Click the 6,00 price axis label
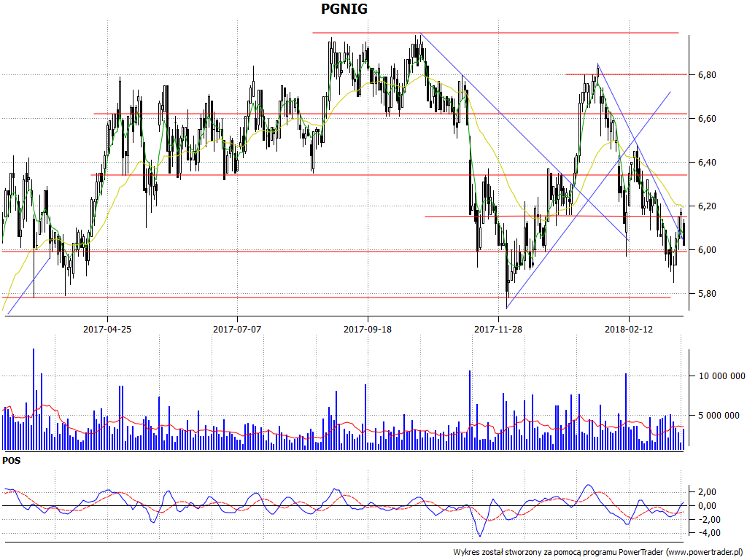Screen dimensions: 747x560 coord(707,251)
